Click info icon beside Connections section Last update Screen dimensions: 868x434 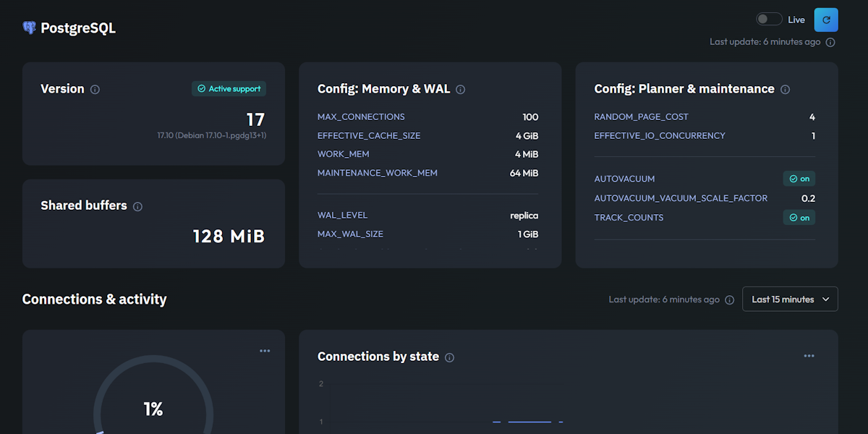730,299
